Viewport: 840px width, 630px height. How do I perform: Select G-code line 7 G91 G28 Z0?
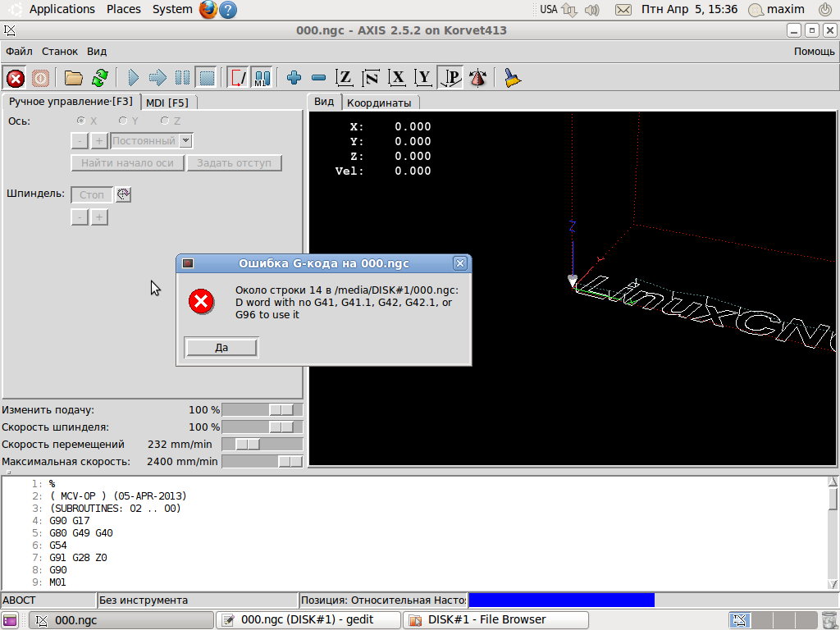pos(78,558)
